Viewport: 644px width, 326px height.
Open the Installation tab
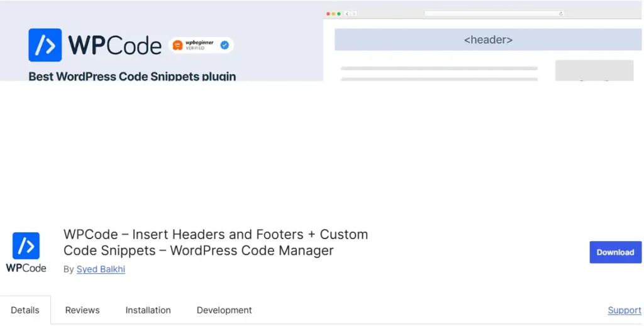pyautogui.click(x=148, y=310)
